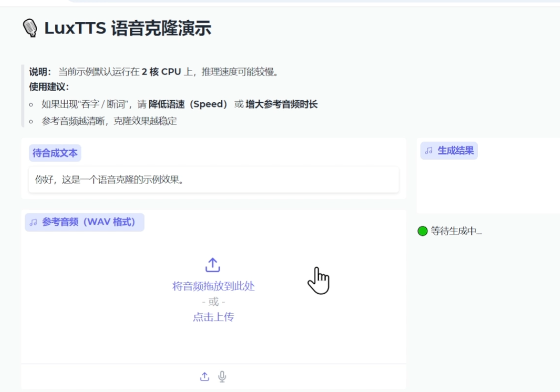This screenshot has width=560, height=392.
Task: Click the 使用建议 heading
Action: 49,87
